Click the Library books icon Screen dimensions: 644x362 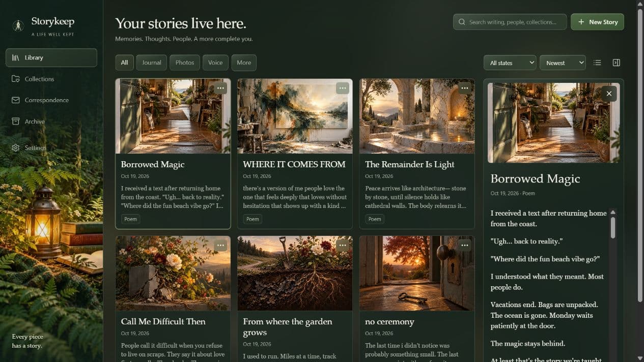click(16, 57)
